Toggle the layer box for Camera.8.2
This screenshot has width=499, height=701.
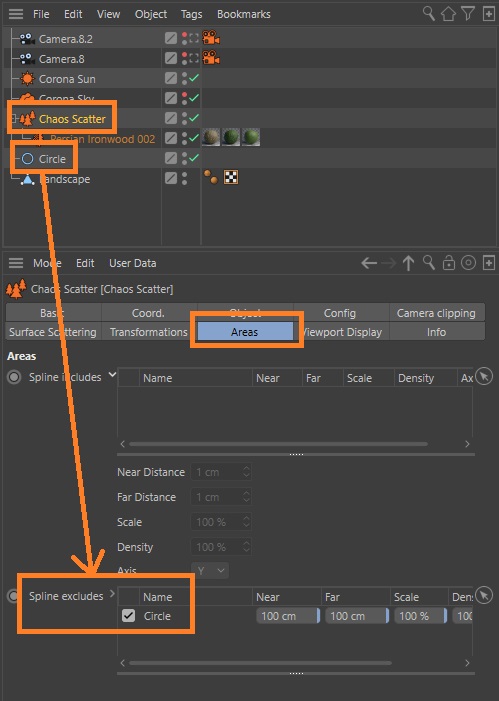tap(171, 38)
